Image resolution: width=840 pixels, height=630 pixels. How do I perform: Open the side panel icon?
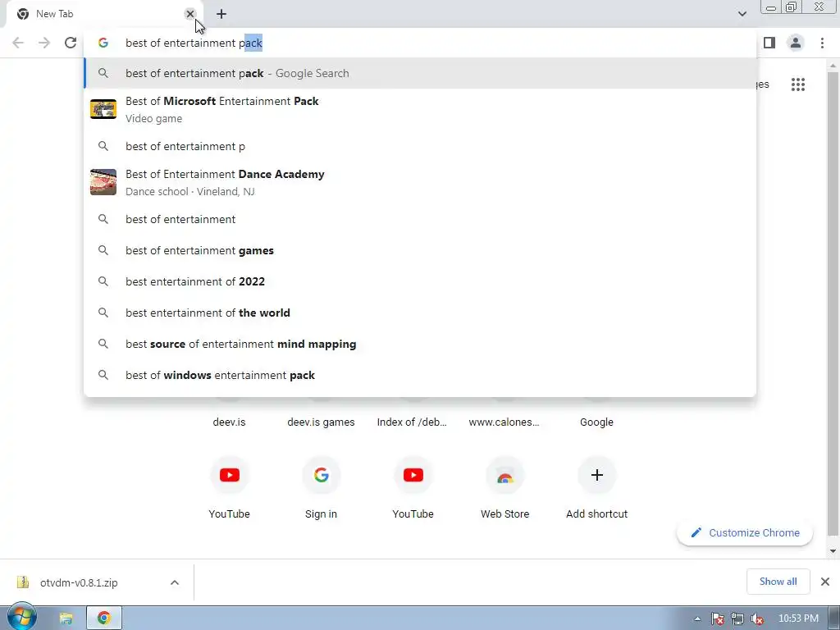[769, 43]
